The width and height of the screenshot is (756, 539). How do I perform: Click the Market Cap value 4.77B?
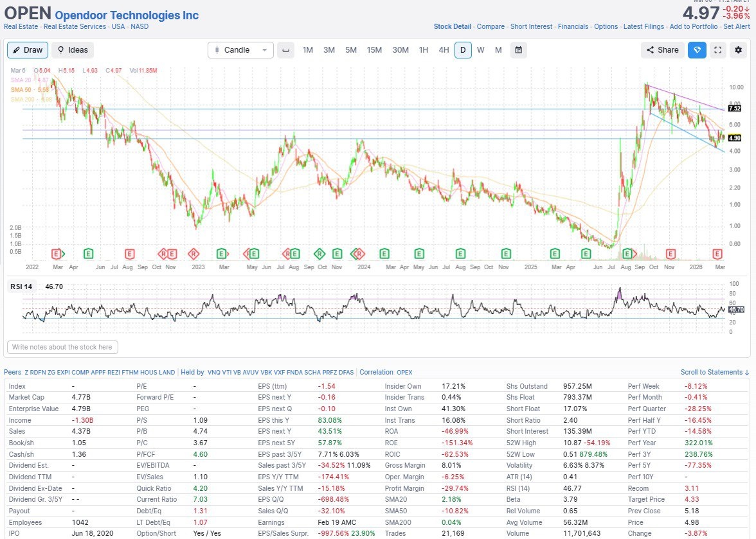pyautogui.click(x=82, y=398)
